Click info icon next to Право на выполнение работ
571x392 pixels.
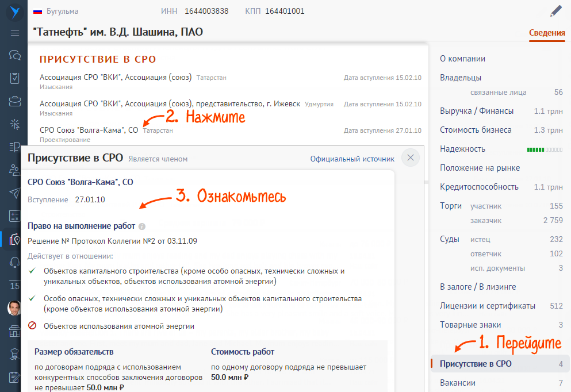[142, 226]
